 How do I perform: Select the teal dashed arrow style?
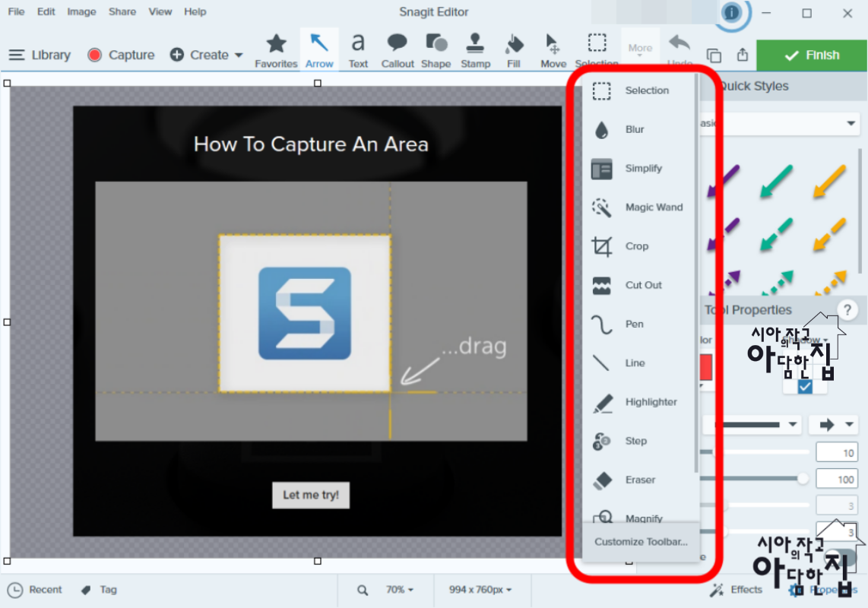point(776,234)
